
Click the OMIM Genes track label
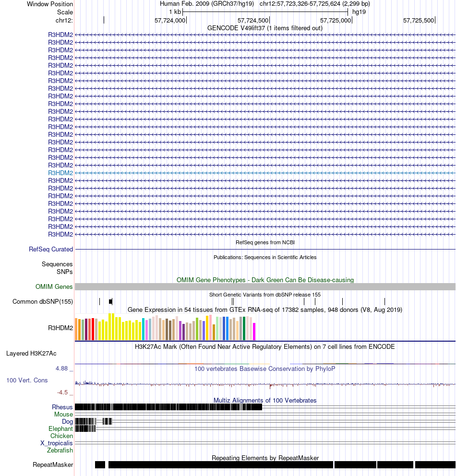[x=54, y=286]
